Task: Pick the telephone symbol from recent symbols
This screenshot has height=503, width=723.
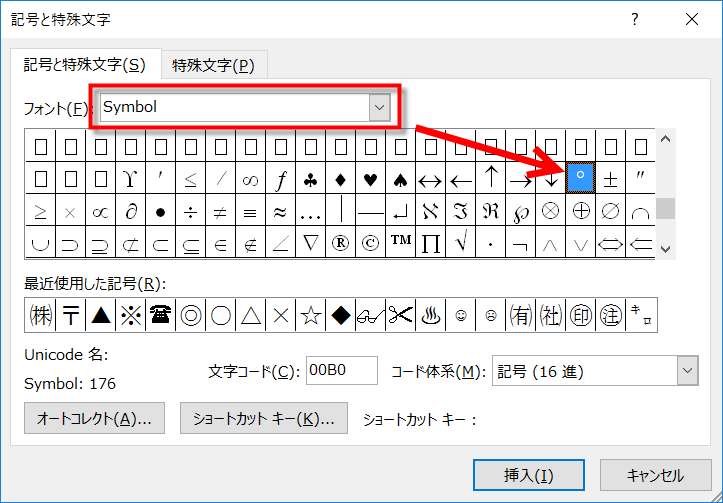Action: coord(160,315)
